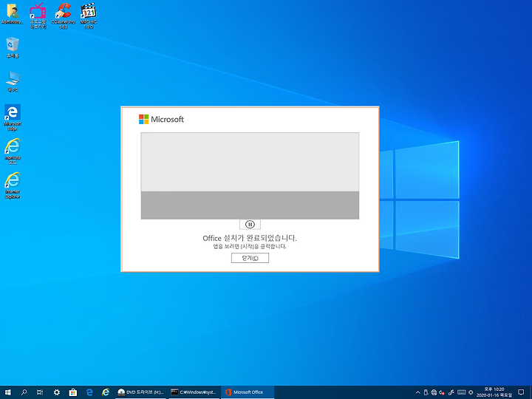The image size is (532, 399).
Task: Open the pink TV program shortcut
Action: tap(38, 16)
